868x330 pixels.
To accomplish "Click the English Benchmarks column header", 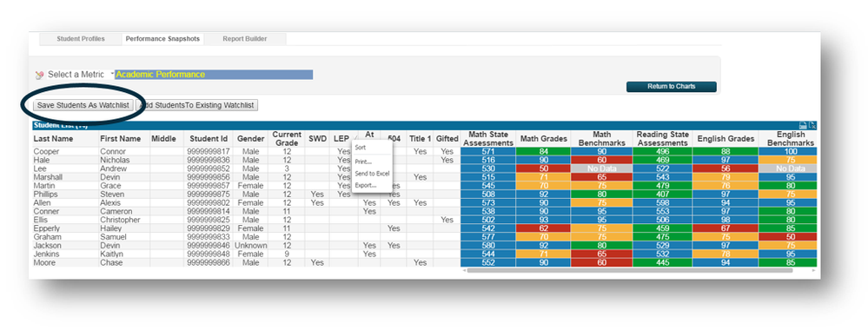I will tap(791, 138).
